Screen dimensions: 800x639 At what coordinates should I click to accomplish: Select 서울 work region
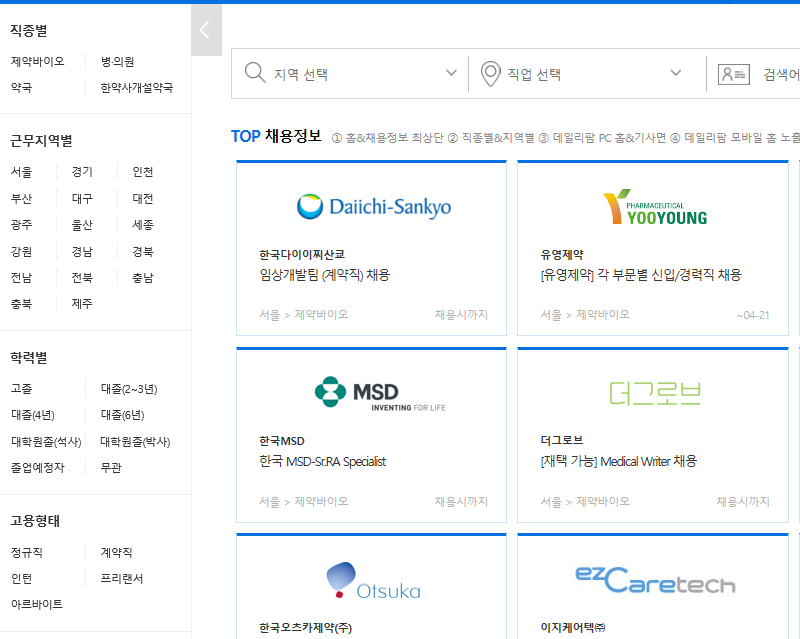[x=21, y=172]
